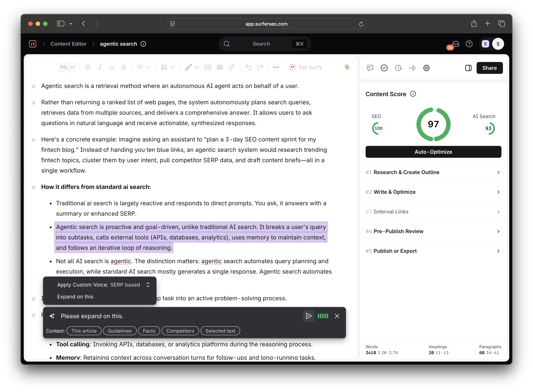Toggle underline formatting in editor toolbar
Viewport: 533px width, 392px height.
point(112,67)
